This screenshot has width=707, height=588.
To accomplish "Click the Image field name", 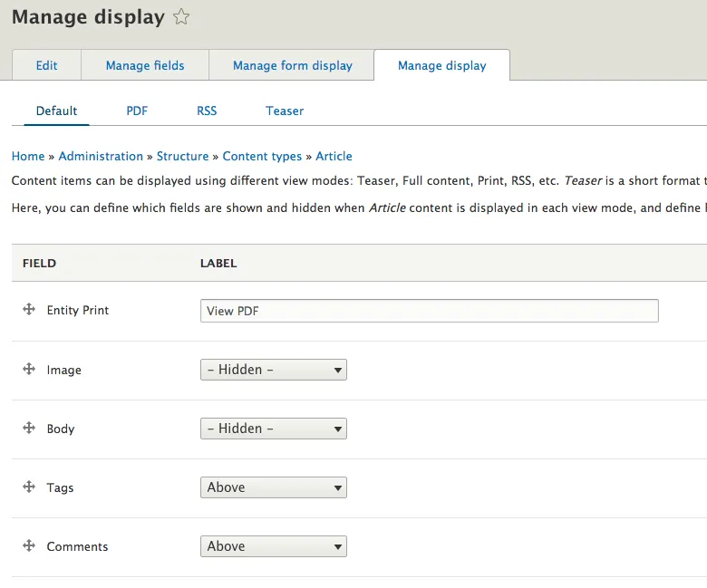I will tap(64, 370).
